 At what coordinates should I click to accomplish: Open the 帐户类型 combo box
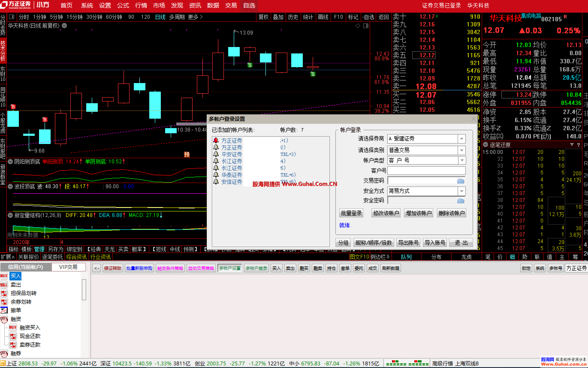click(461, 160)
